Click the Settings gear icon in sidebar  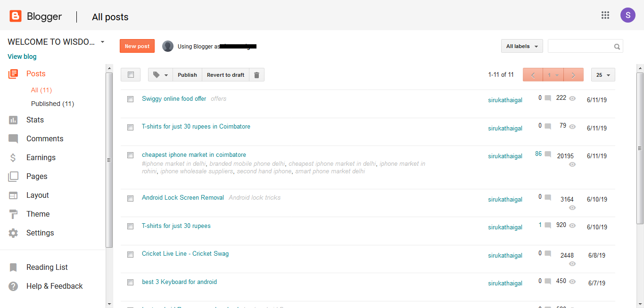point(13,233)
